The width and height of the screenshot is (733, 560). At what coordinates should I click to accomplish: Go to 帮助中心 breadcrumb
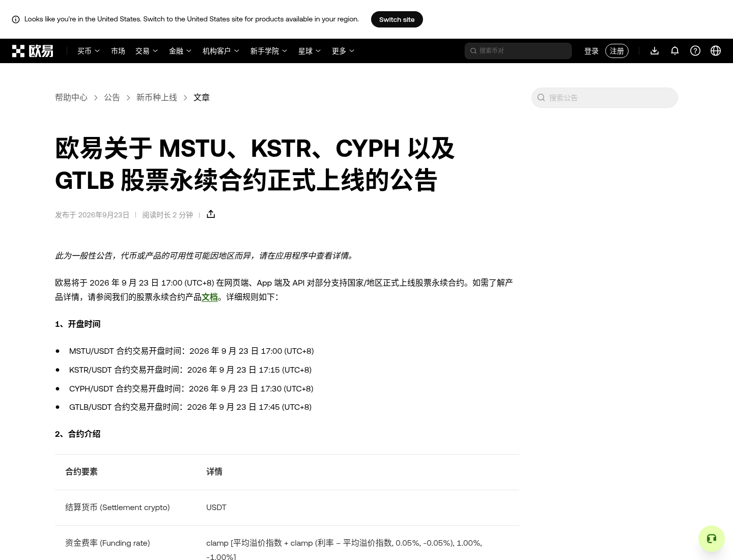coord(71,97)
